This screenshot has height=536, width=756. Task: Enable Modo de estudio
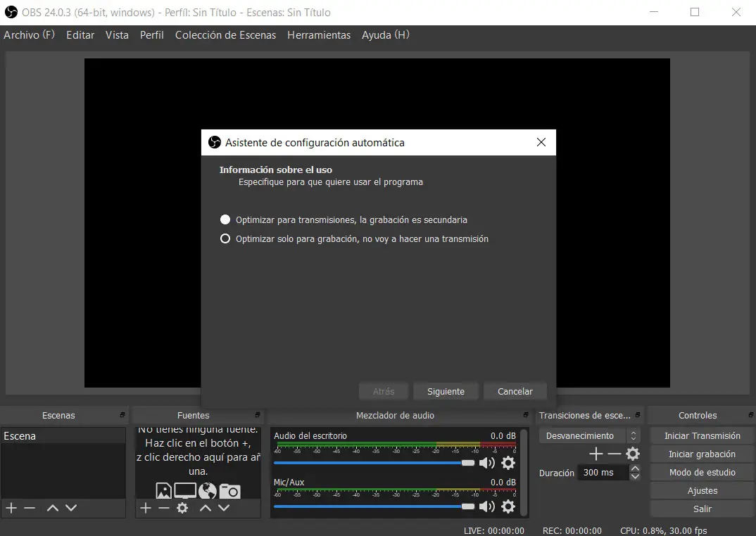[x=702, y=473]
